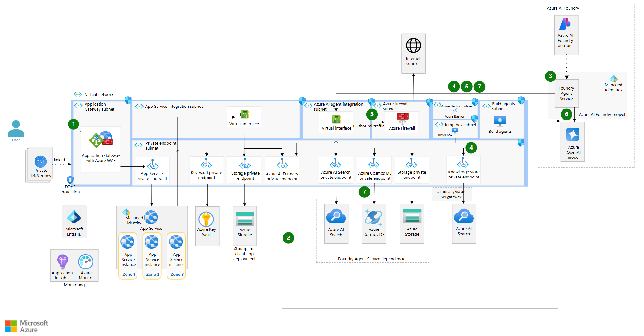Click the User person icon

tap(16, 128)
